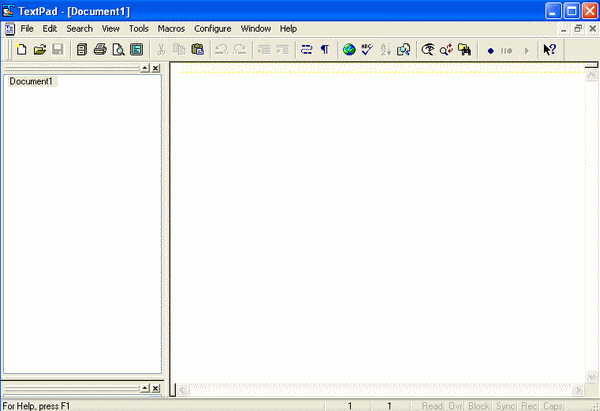
Task: Open the Window menu
Action: (256, 29)
